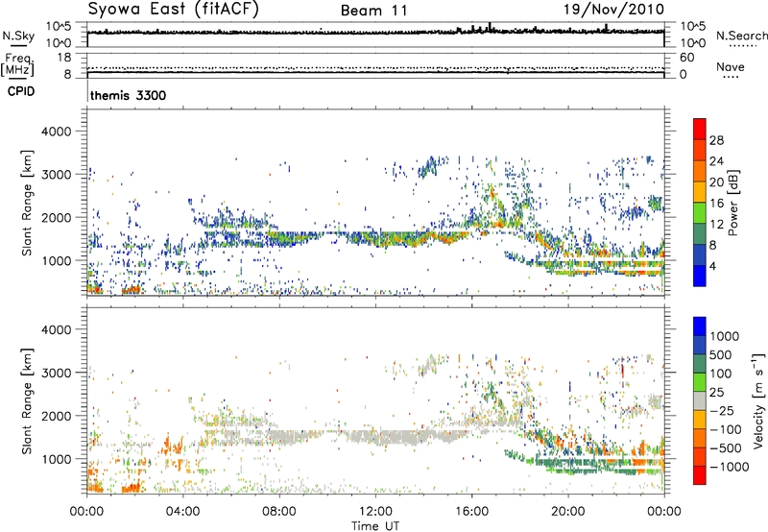Viewport: 768px width, 532px height.
Task: Click the "25" tick on Velocity colorbar
Action: coord(716,393)
